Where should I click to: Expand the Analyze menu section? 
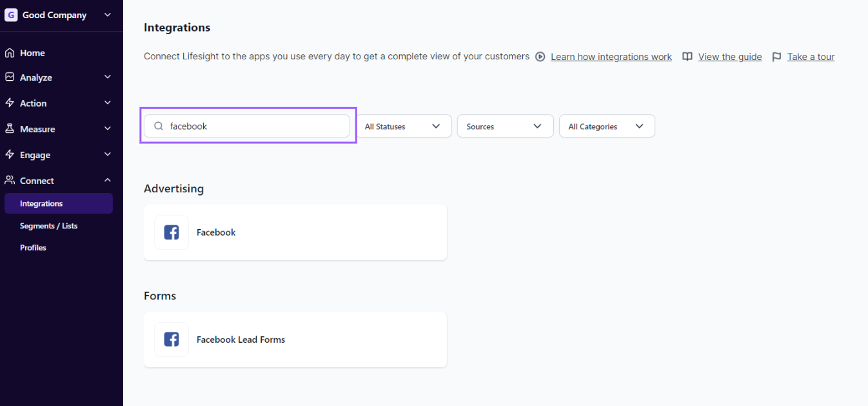pyautogui.click(x=107, y=77)
